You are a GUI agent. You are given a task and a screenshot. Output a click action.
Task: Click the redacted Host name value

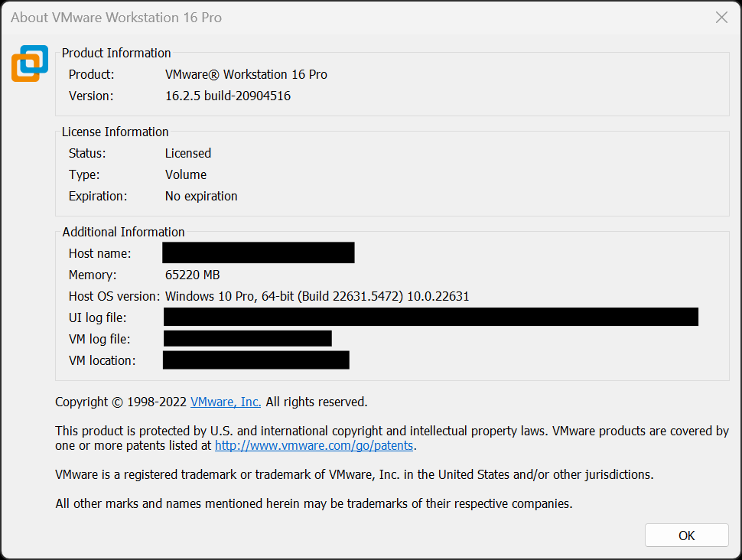point(258,252)
